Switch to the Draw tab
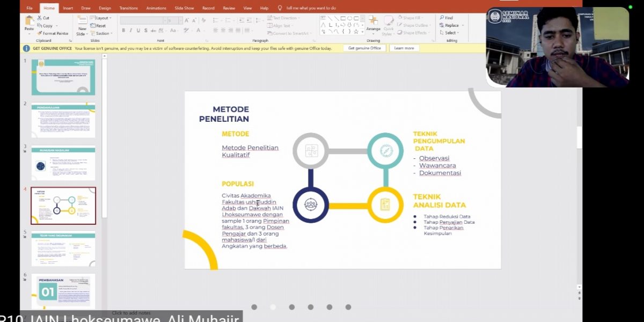 click(x=86, y=8)
